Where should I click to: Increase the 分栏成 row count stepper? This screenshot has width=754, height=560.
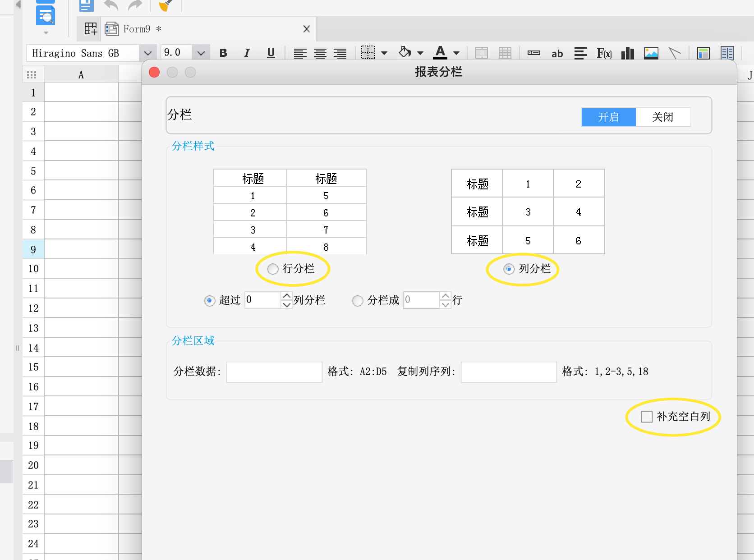(446, 296)
